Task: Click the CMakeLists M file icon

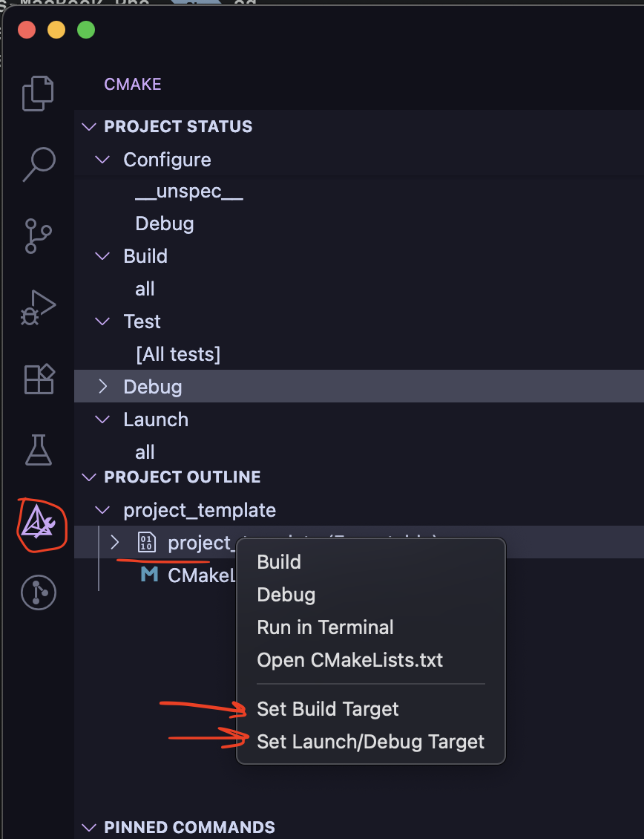Action: pos(149,575)
